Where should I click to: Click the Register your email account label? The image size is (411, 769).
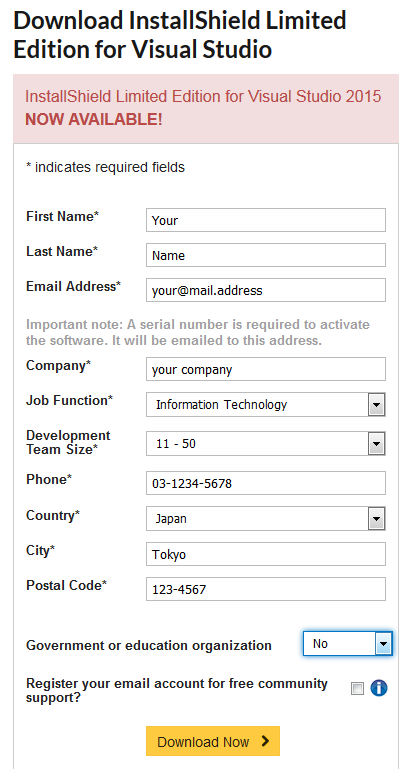point(177,690)
